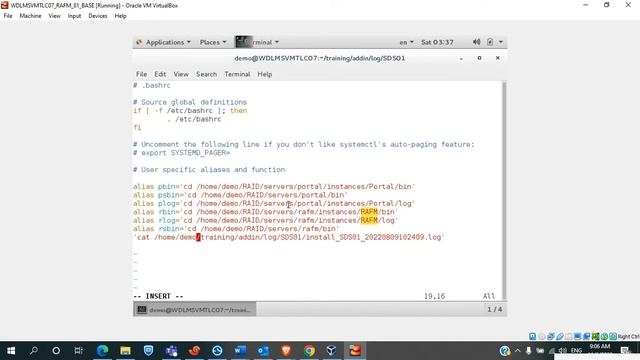Screen dimensions: 640x360
Task: Click highlighted RAFM in the rlog alias
Action: [369, 220]
